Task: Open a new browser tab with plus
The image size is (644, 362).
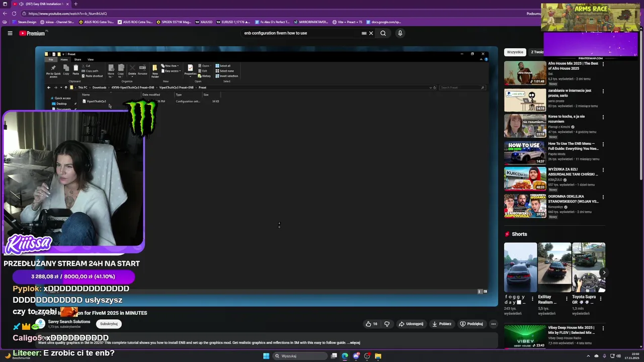Action: 75,4
